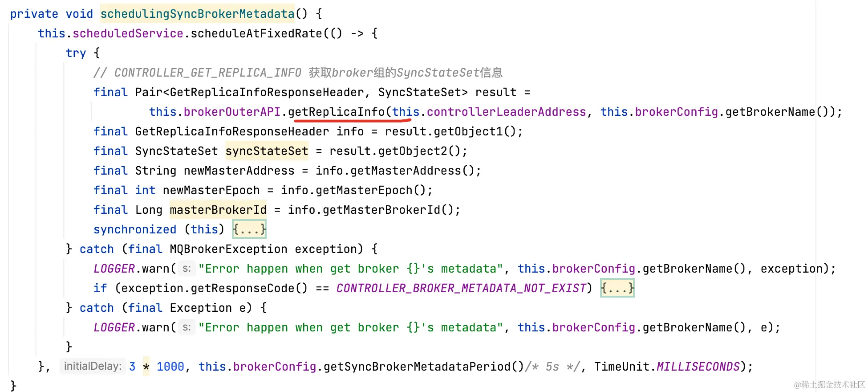This screenshot has width=868, height=392.
Task: Expand folded block after CONTROLLER_BROKER_METADATA_NOT_EXIST
Action: (617, 288)
